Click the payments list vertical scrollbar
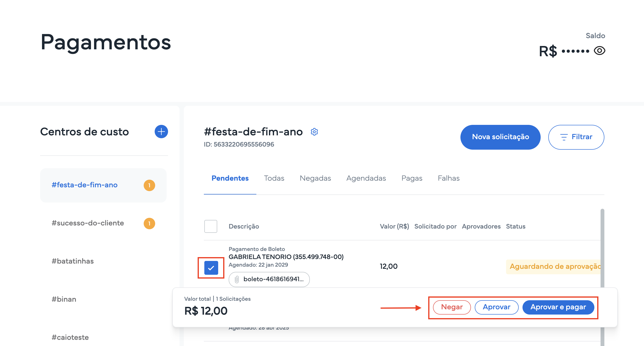Screen dimensions: 644x346 click(602, 250)
